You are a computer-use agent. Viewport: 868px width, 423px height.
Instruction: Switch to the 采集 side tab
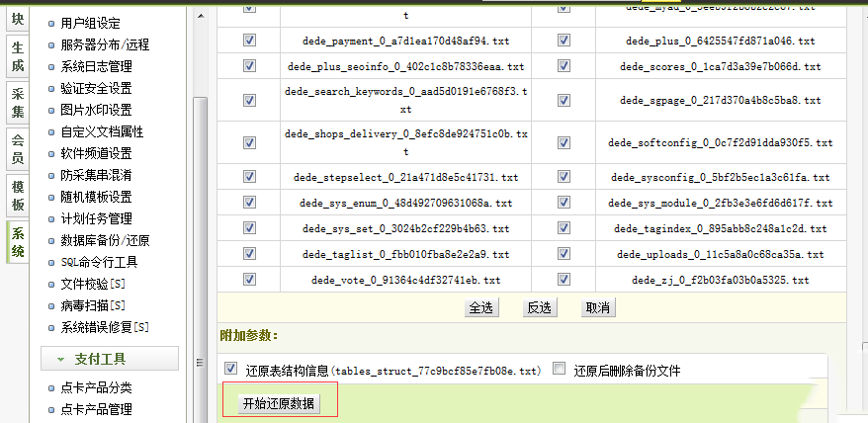point(18,103)
